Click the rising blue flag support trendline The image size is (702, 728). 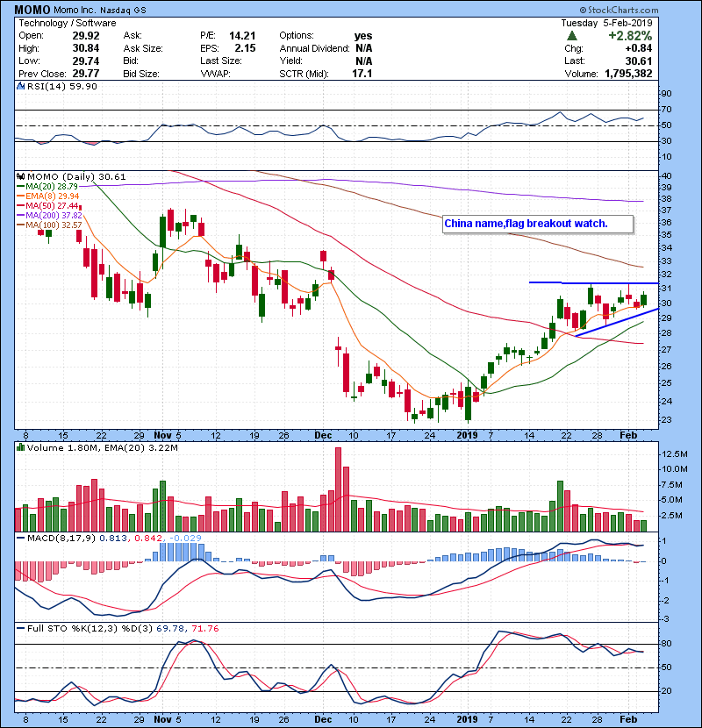pos(617,322)
